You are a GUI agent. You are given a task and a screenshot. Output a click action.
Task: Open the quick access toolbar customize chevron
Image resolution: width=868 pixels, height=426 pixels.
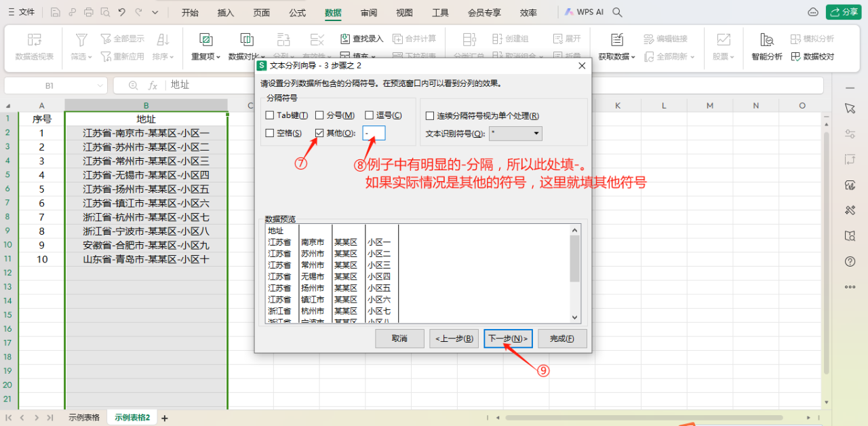tap(155, 12)
